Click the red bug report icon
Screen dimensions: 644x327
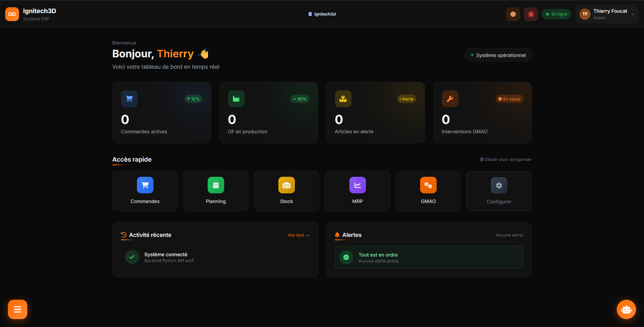531,14
